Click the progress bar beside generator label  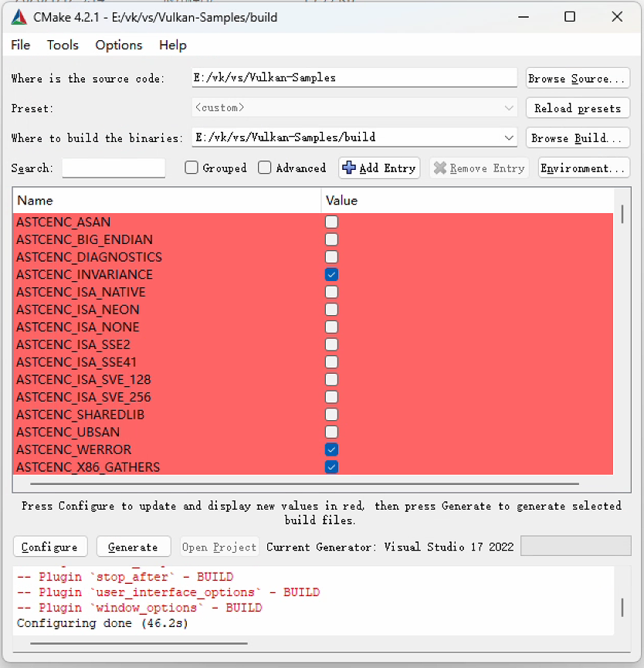click(x=576, y=546)
